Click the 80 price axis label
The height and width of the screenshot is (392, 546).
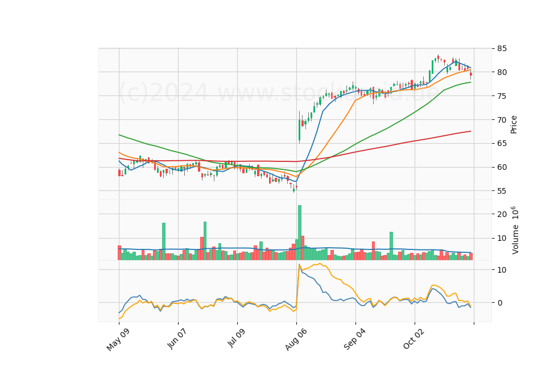tap(502, 72)
